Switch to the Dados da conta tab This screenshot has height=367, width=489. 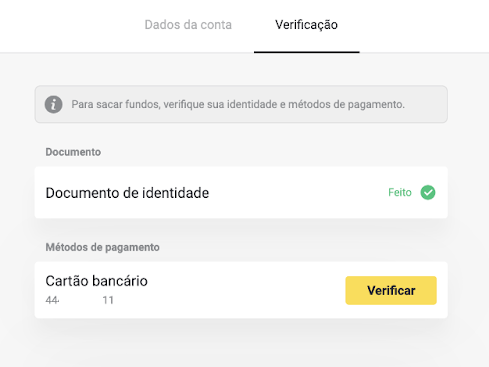[x=188, y=25]
